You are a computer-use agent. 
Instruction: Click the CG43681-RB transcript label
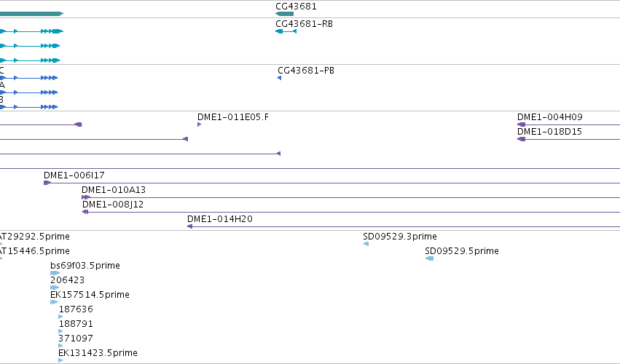click(x=304, y=24)
